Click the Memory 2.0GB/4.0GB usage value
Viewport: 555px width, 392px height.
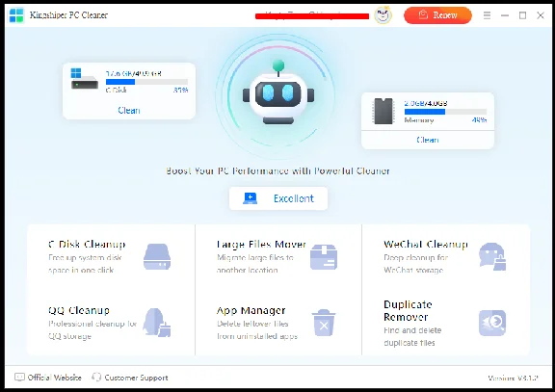point(426,103)
